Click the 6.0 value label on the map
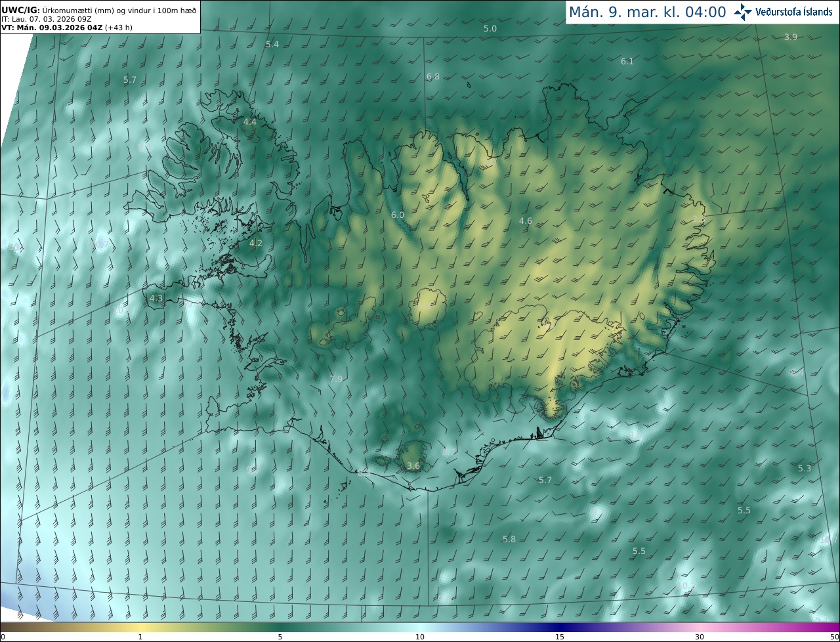Image resolution: width=840 pixels, height=642 pixels. [x=398, y=215]
